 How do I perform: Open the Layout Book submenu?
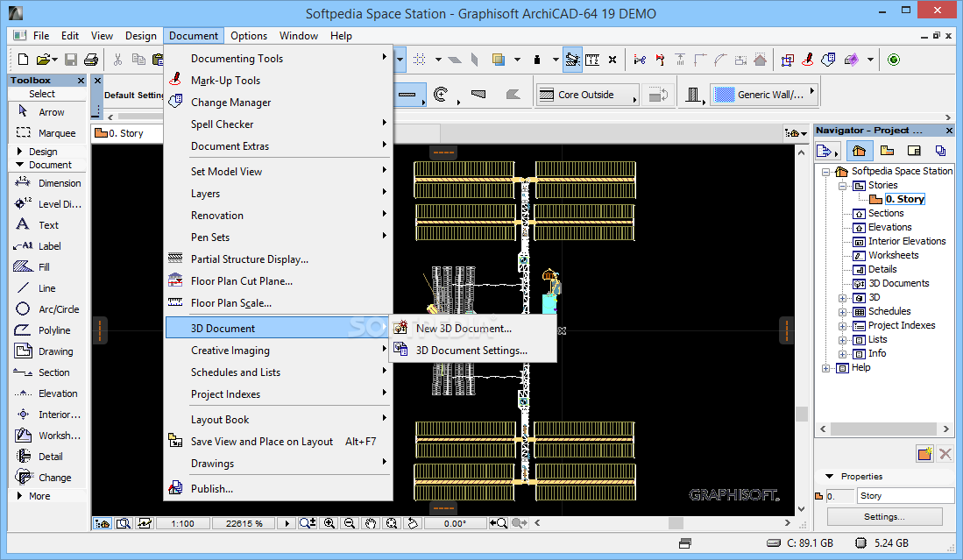click(x=279, y=420)
